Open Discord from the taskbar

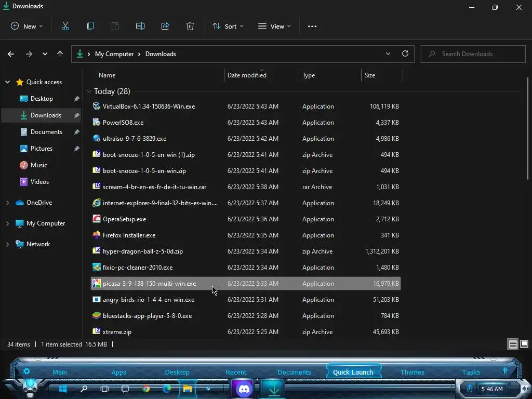tap(244, 389)
